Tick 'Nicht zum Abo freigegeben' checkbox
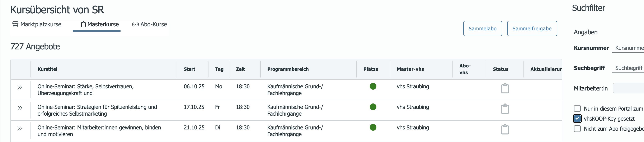Image resolution: width=644 pixels, height=142 pixels. coord(577,128)
